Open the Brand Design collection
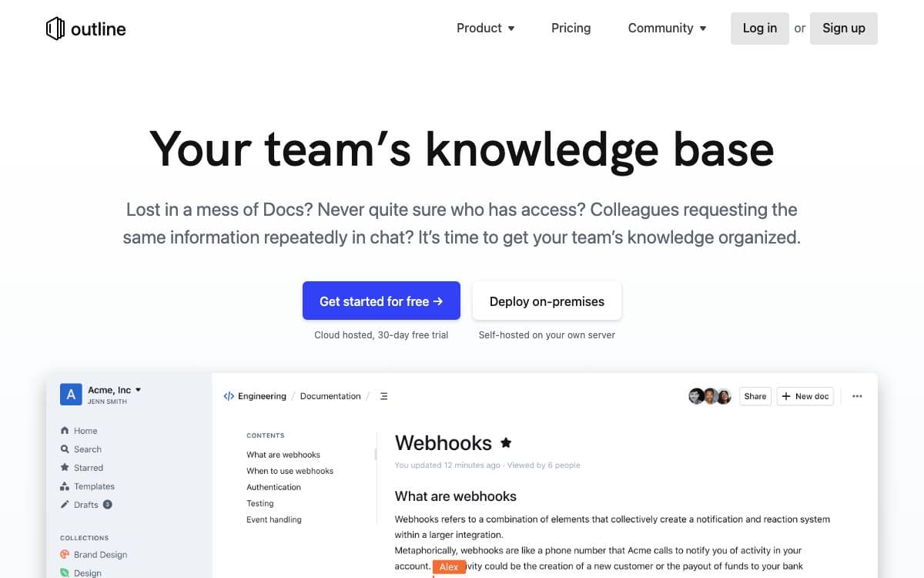Image resolution: width=924 pixels, height=578 pixels. [93, 555]
